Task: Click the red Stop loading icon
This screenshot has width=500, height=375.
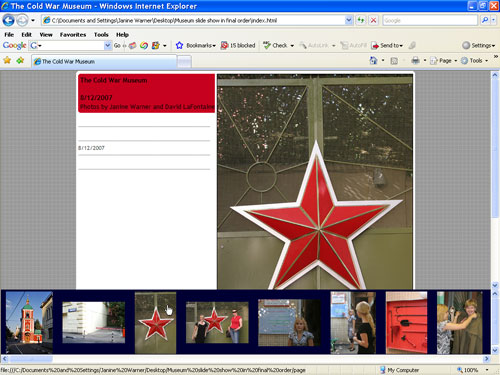Action: (x=373, y=20)
